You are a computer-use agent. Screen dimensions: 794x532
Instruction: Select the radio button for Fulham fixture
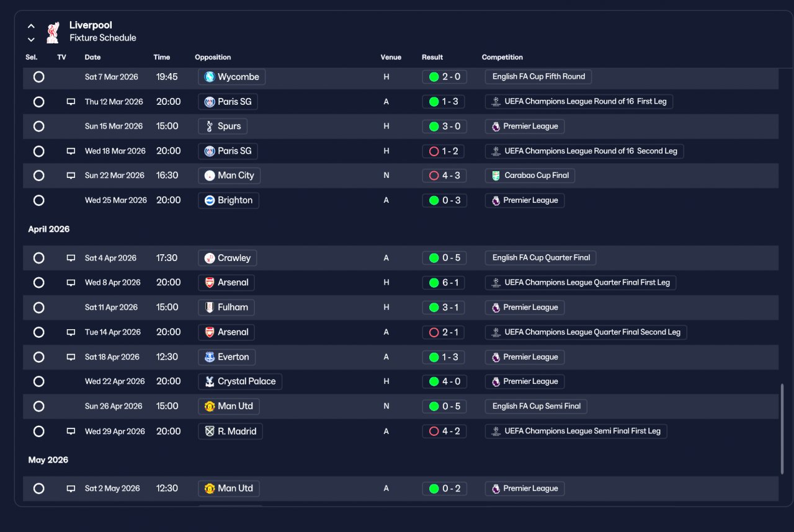(38, 308)
